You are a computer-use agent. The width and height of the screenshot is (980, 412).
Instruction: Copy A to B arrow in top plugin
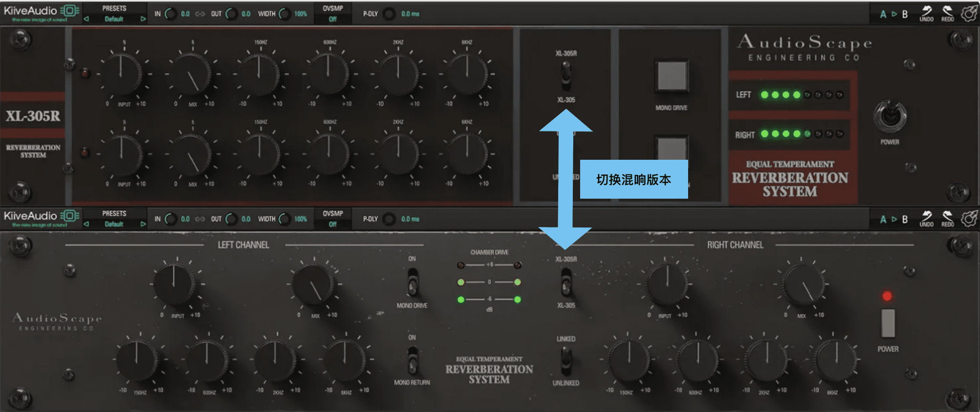pyautogui.click(x=894, y=14)
